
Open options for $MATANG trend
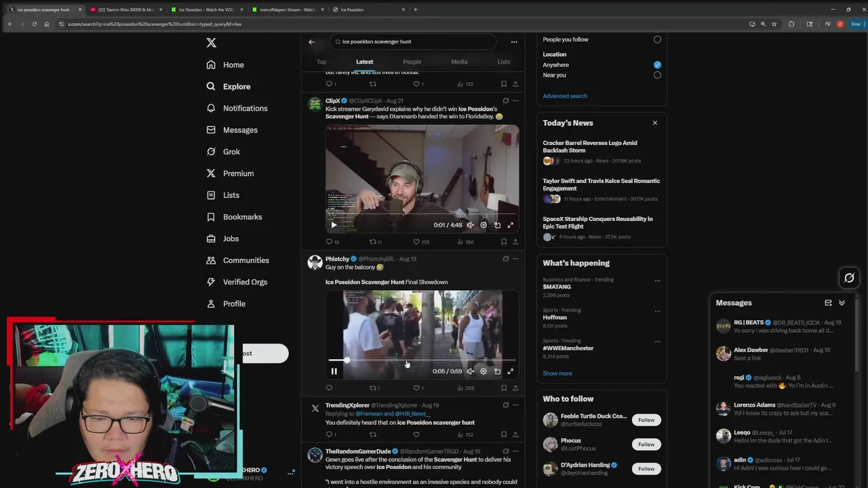[x=657, y=281]
